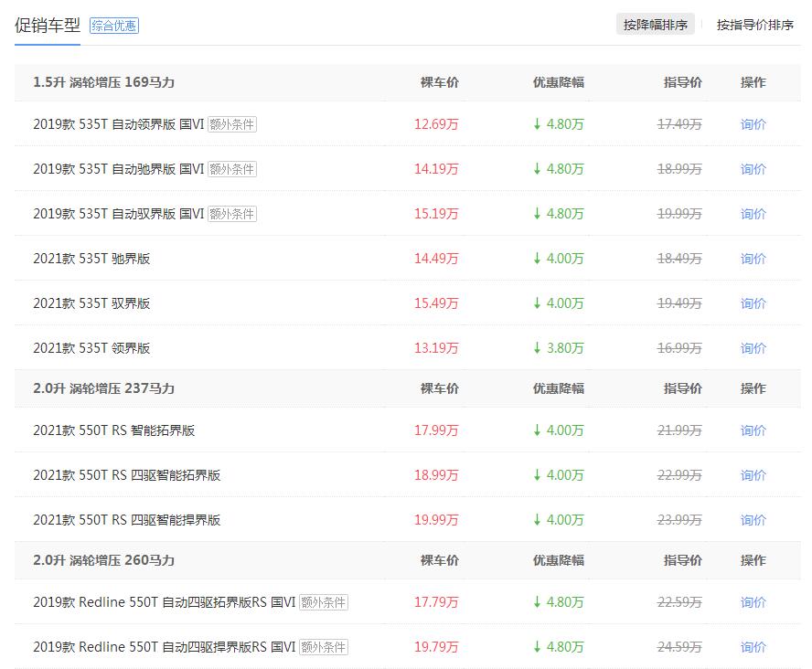Click 额外条件 tag on 2019款 535T 自动驭界版
812x669 pixels.
tap(232, 214)
